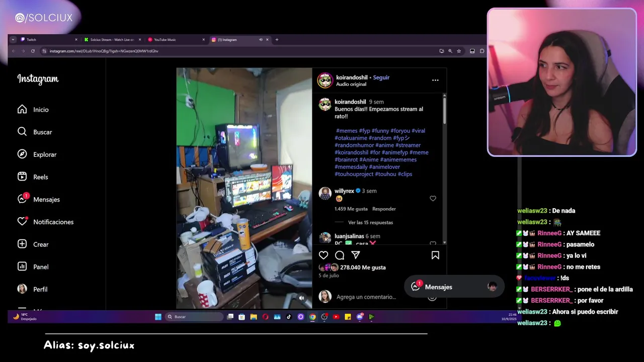Open Windows Start menu

pos(158,317)
